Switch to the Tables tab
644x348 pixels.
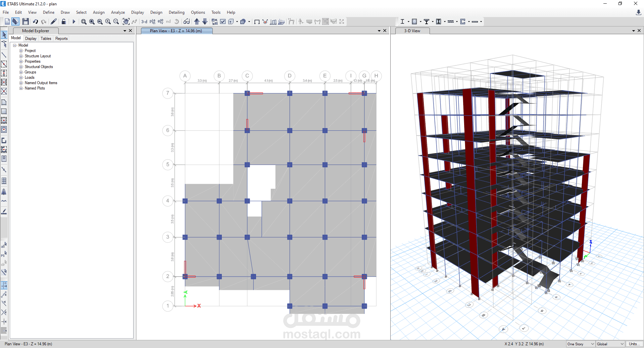[46, 39]
